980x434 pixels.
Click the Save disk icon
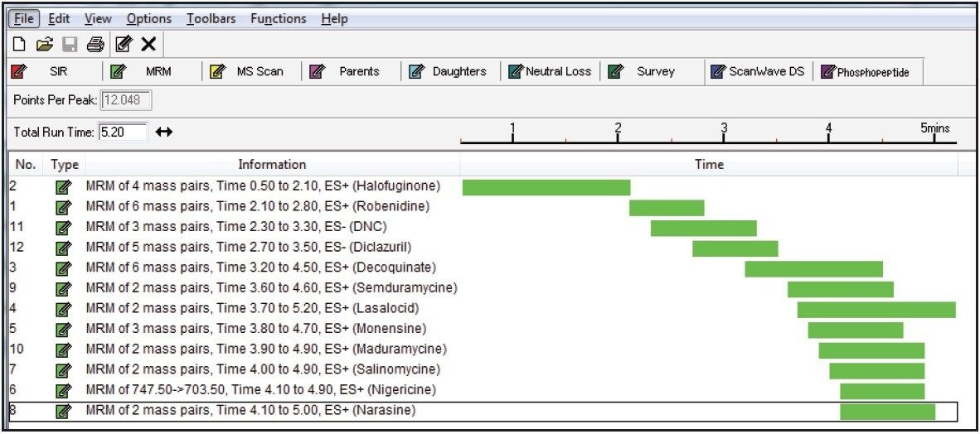[70, 45]
